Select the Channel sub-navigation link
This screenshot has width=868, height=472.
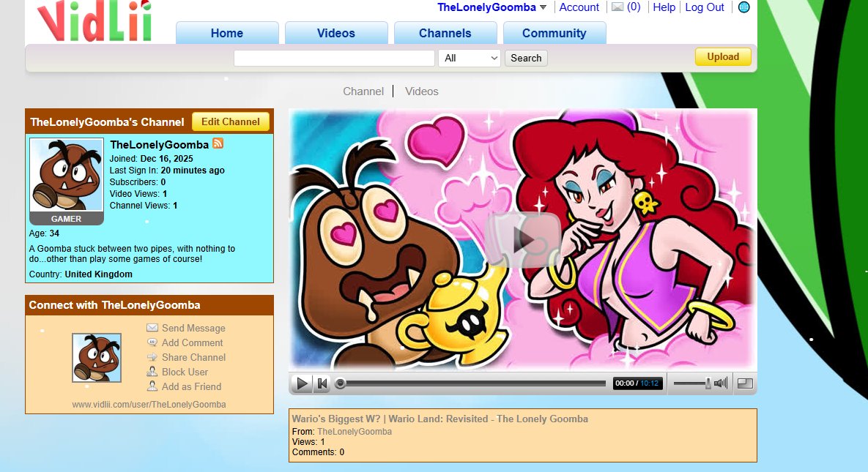(x=363, y=91)
